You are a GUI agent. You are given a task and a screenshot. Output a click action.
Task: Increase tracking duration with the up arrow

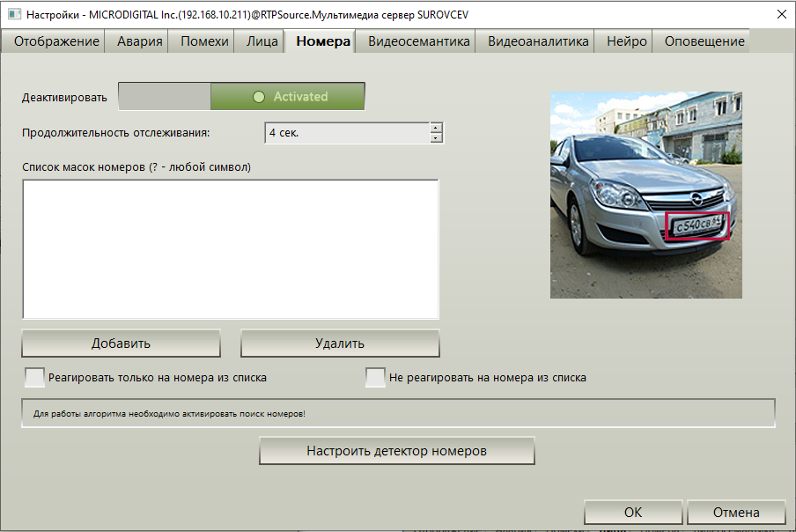(x=436, y=128)
